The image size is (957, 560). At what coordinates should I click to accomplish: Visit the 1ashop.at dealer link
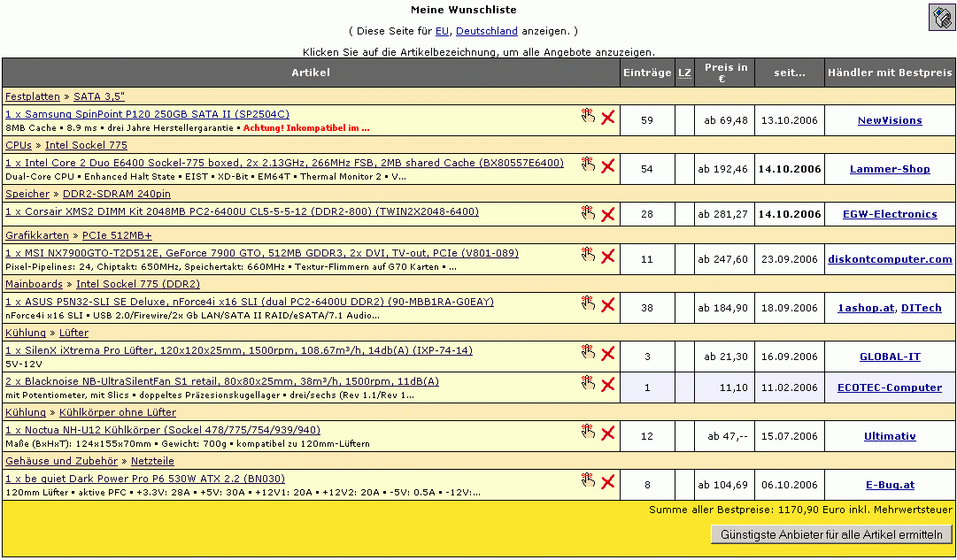click(x=866, y=309)
